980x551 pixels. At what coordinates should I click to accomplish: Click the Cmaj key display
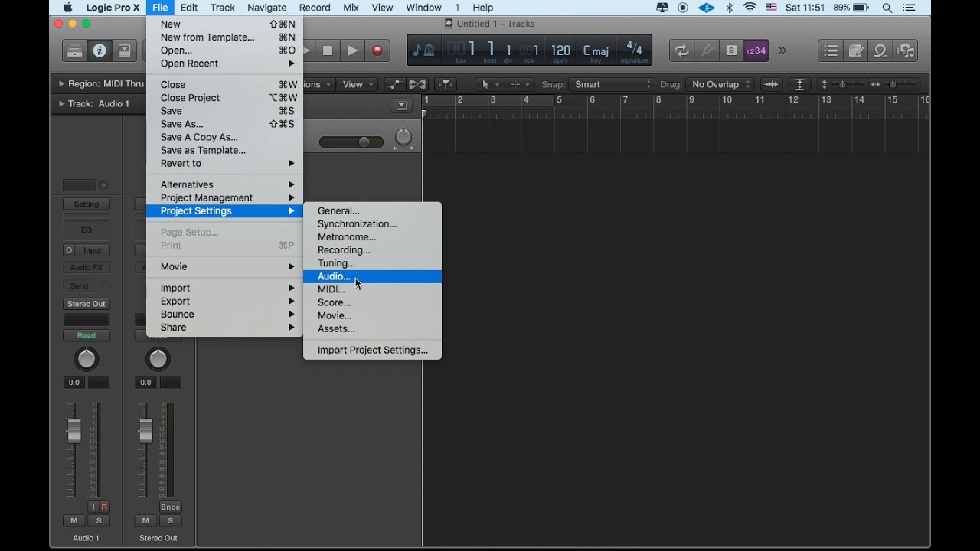tap(596, 52)
